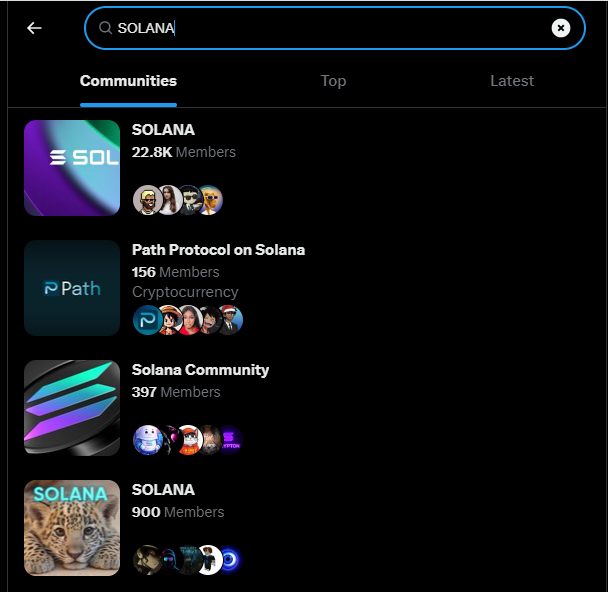Click the blue Path logo member avatar
This screenshot has width=608, height=592.
(147, 320)
